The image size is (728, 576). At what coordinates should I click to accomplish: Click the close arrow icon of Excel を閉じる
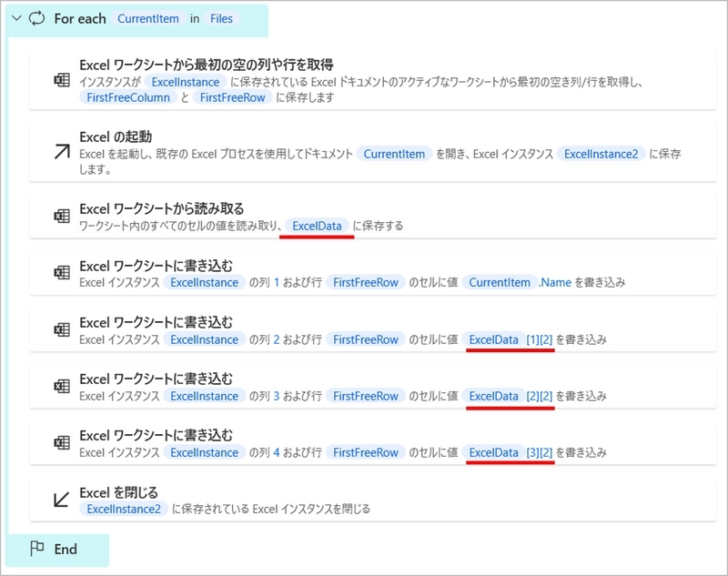point(61,500)
